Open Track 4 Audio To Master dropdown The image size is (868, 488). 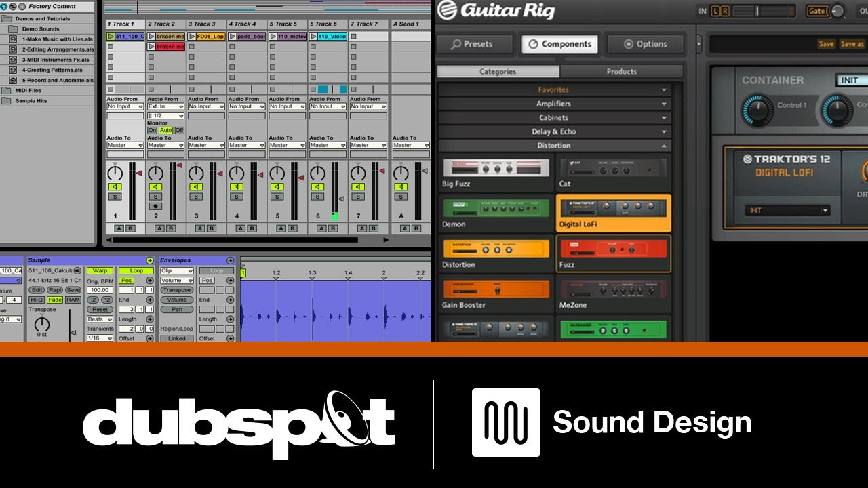click(246, 145)
